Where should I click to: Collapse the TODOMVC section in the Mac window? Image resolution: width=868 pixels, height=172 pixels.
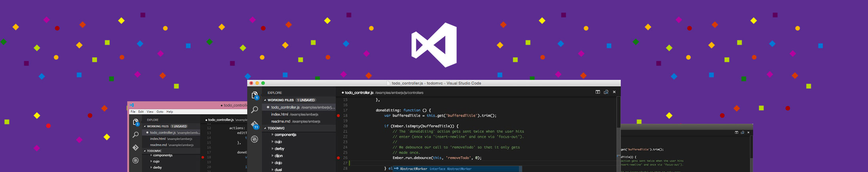point(265,128)
